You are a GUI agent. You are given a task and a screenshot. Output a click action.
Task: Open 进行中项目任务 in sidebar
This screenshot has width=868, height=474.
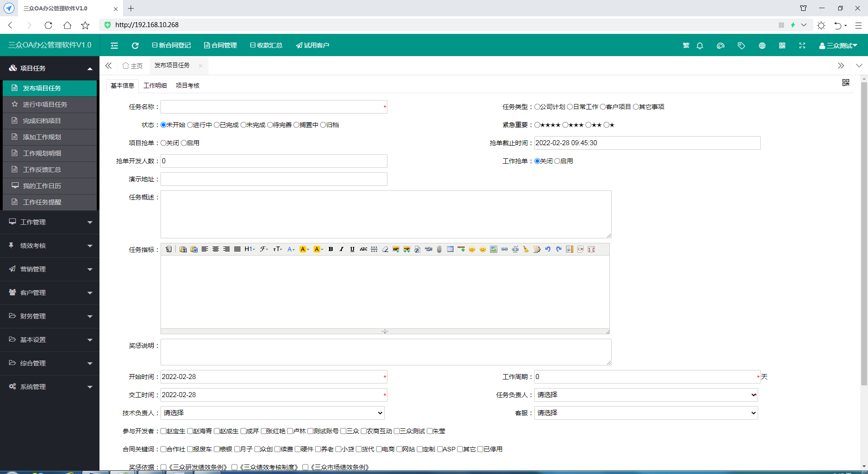click(x=50, y=104)
